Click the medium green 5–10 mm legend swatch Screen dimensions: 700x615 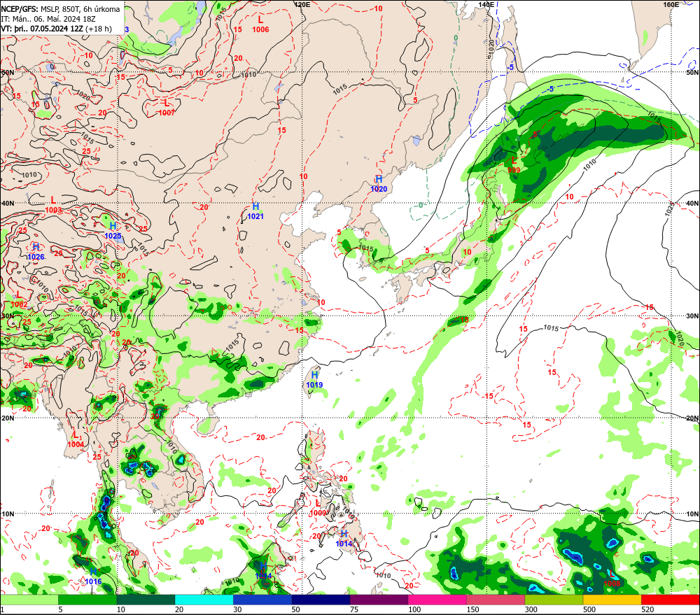click(87, 600)
